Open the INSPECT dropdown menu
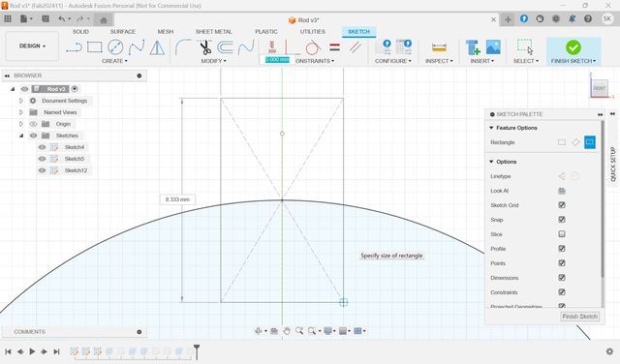Viewport: 620px width, 364px height. click(439, 61)
